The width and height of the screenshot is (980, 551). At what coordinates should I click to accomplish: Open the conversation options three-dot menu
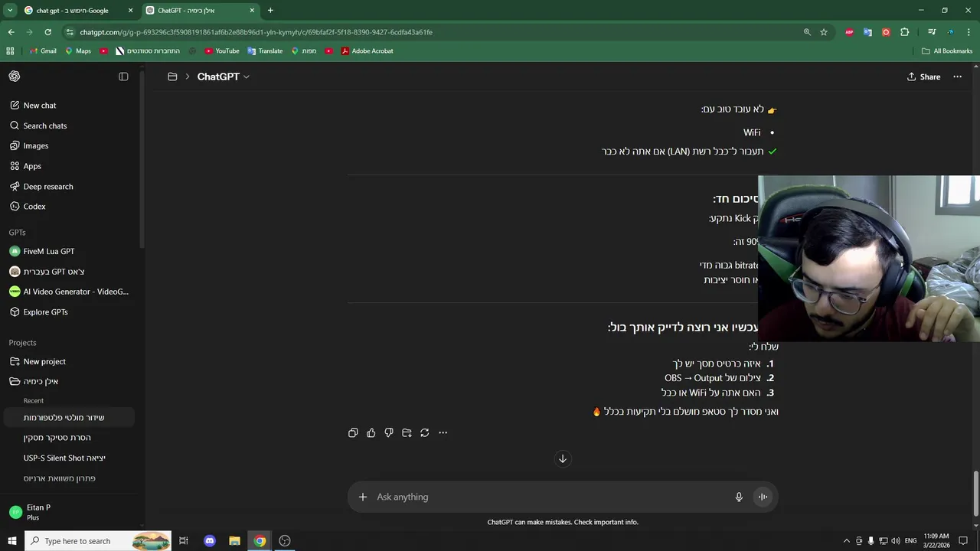coord(957,77)
